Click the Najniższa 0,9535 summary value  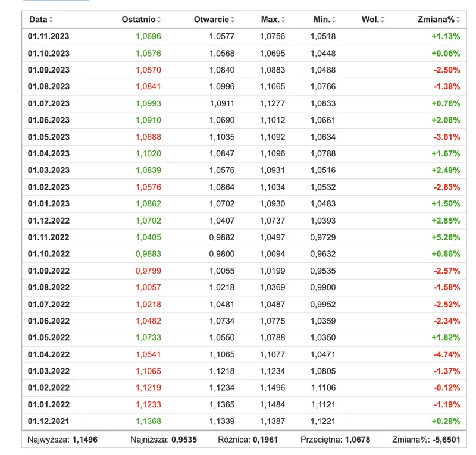coord(184,440)
